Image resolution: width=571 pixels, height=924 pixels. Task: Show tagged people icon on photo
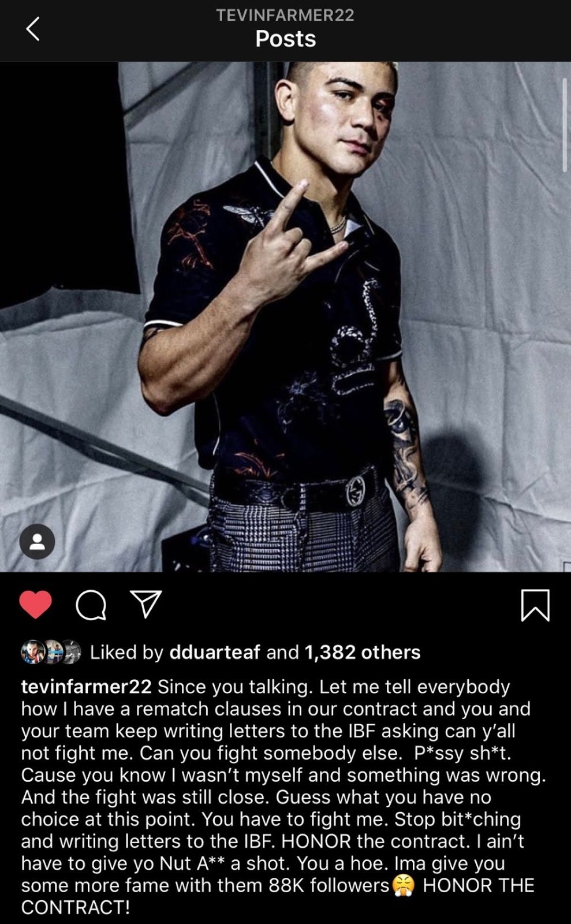coord(38,542)
